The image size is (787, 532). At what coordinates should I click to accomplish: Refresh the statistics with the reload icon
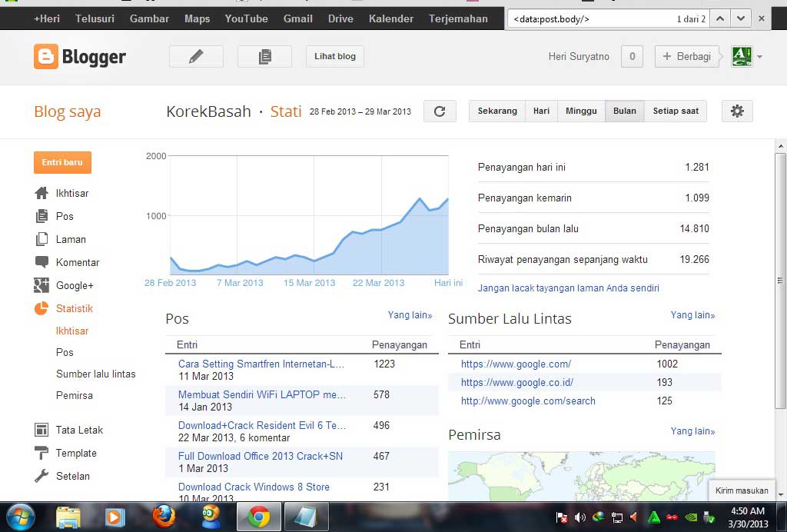coord(440,111)
